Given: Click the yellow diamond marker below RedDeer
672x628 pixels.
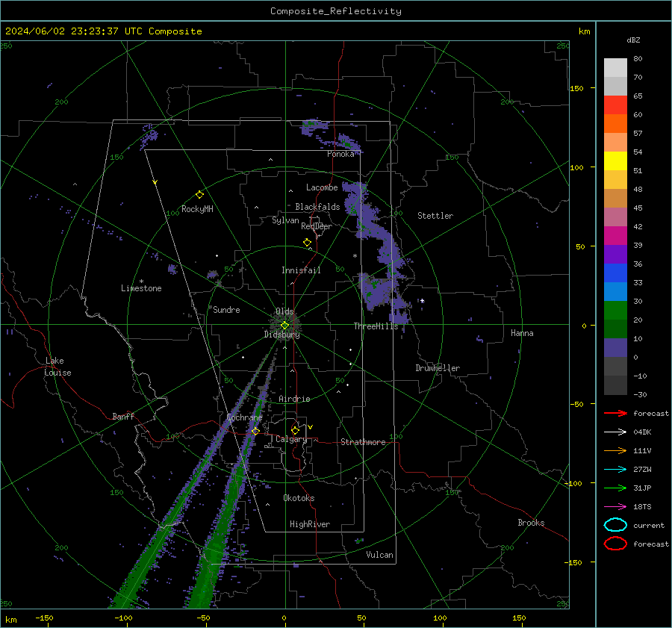Looking at the screenshot, I should tap(307, 243).
